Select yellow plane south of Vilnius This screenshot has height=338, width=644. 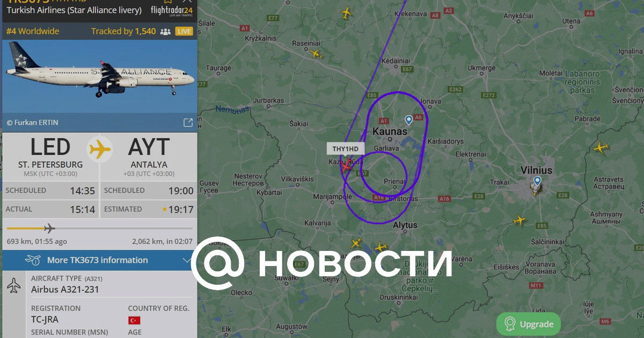coord(519,220)
